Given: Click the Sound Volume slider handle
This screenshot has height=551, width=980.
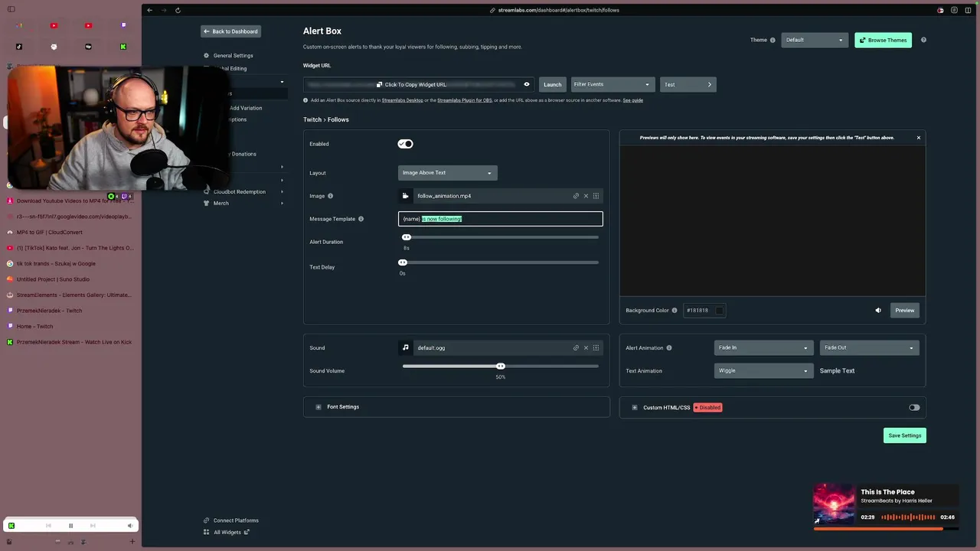Looking at the screenshot, I should click(501, 367).
